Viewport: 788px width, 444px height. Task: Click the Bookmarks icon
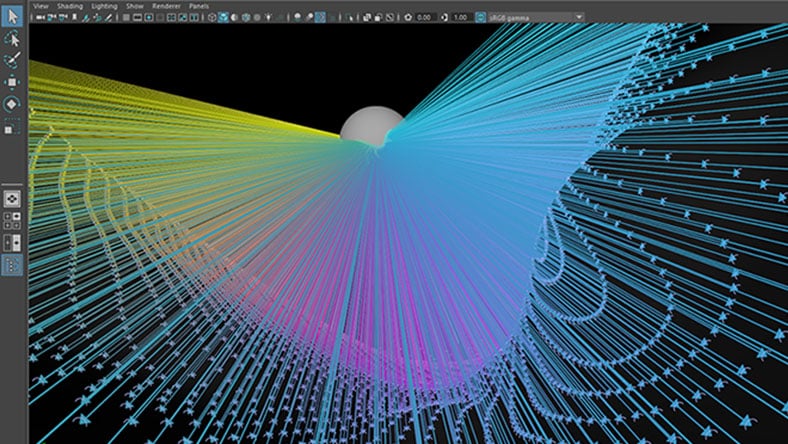coord(74,18)
